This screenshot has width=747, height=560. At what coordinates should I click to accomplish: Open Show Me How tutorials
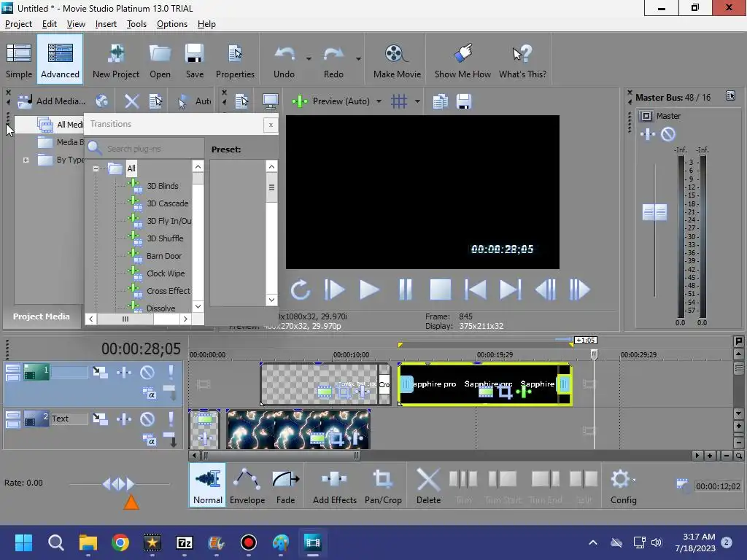[x=462, y=60]
